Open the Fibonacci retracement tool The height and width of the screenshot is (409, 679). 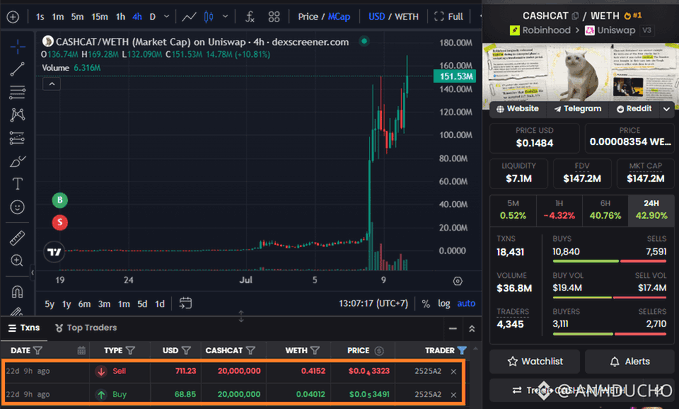[17, 92]
